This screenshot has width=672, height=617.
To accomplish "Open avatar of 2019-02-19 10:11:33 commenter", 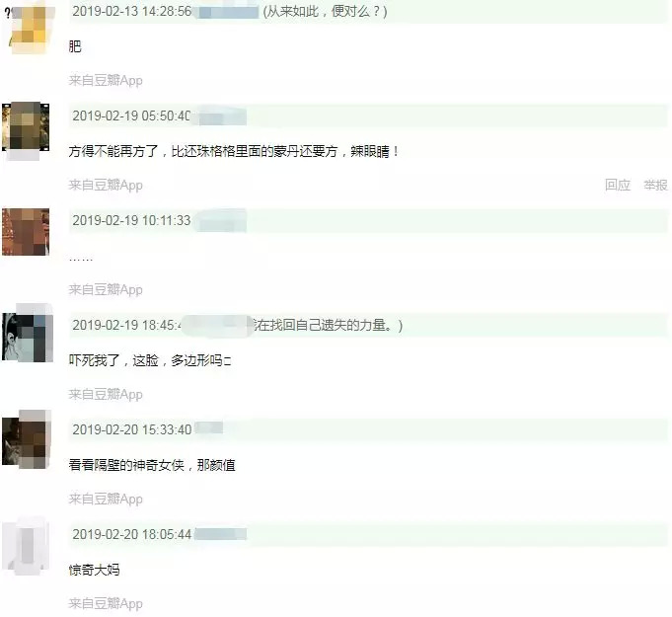I will [x=26, y=232].
